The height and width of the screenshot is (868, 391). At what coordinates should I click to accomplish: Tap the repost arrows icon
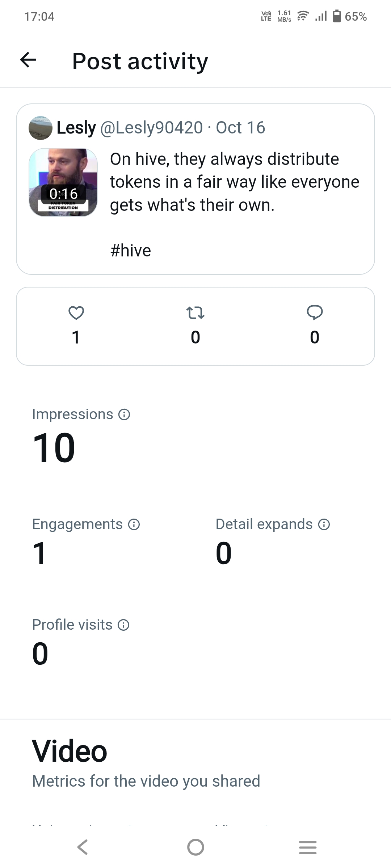pos(195,313)
